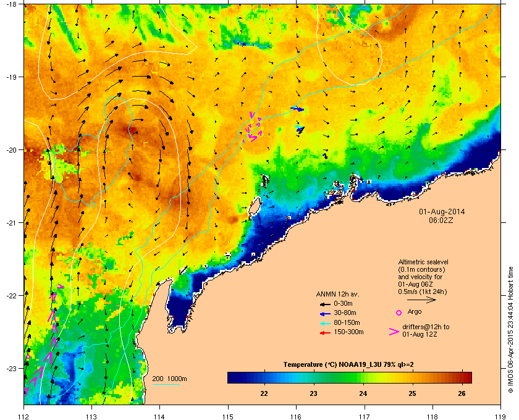Click the IMOS copyright timestamp text
The height and width of the screenshot is (420, 519).
tap(510, 330)
